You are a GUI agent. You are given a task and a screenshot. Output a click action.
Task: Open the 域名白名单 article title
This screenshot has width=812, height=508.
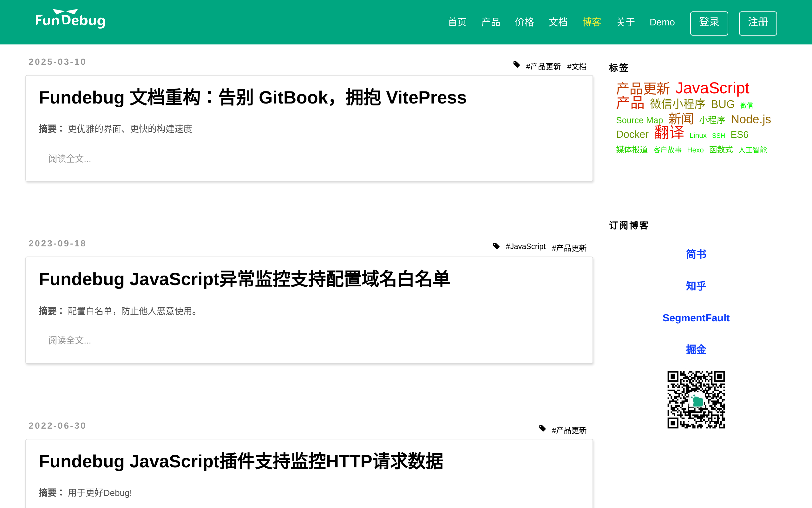244,279
